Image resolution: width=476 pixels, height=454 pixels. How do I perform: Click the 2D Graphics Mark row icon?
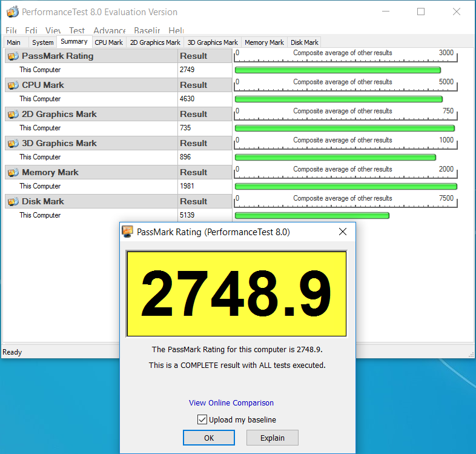click(x=13, y=115)
